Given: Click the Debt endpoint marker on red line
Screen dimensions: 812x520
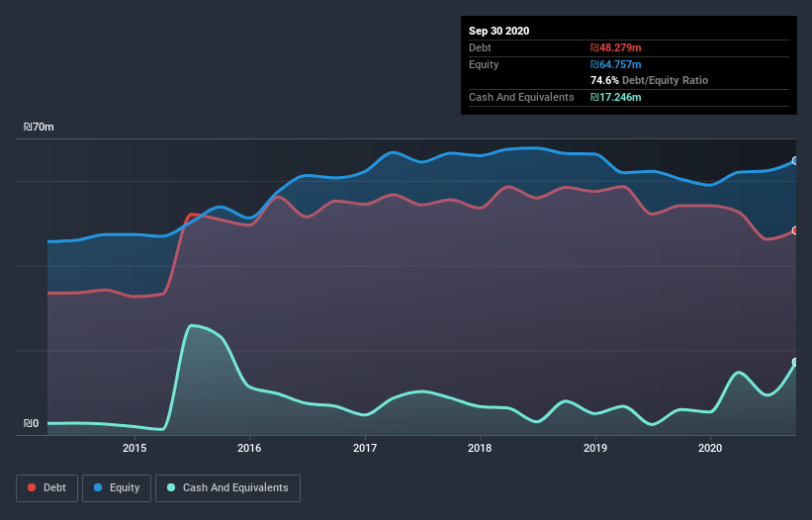Looking at the screenshot, I should tap(795, 230).
